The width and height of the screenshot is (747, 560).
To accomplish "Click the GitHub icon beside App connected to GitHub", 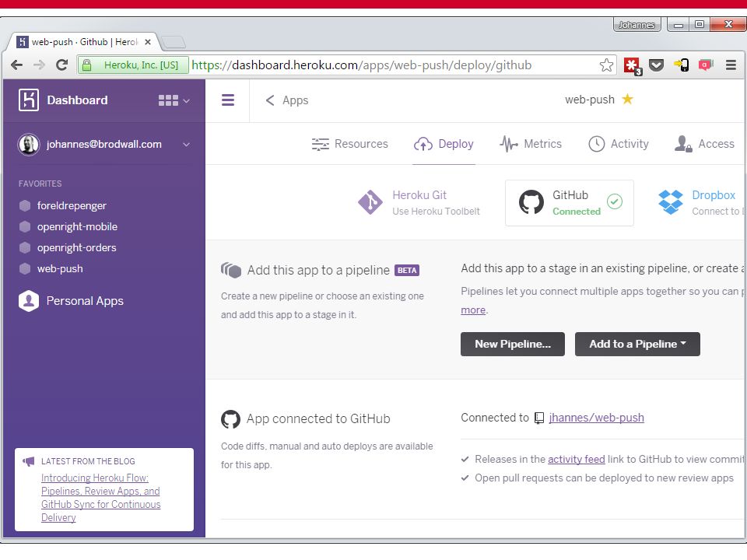I will tap(230, 419).
